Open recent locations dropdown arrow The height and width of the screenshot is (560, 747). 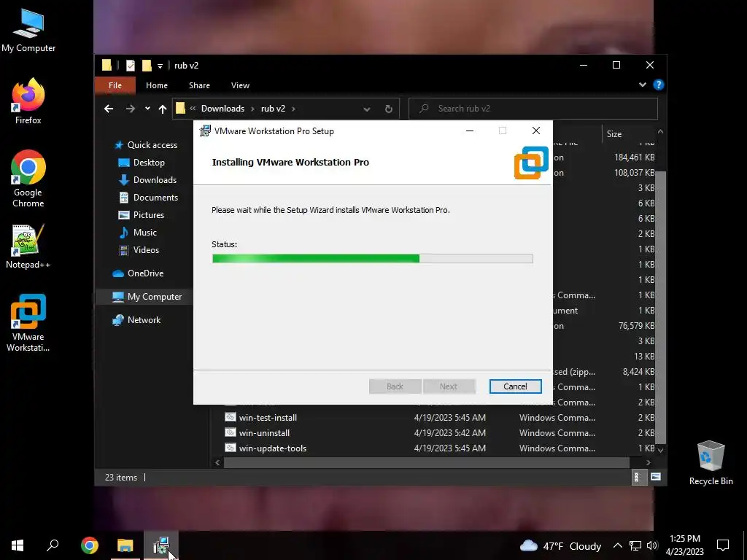147,109
